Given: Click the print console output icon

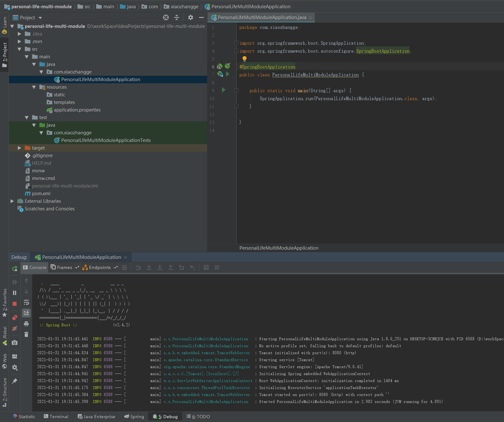Looking at the screenshot, I should point(26,323).
